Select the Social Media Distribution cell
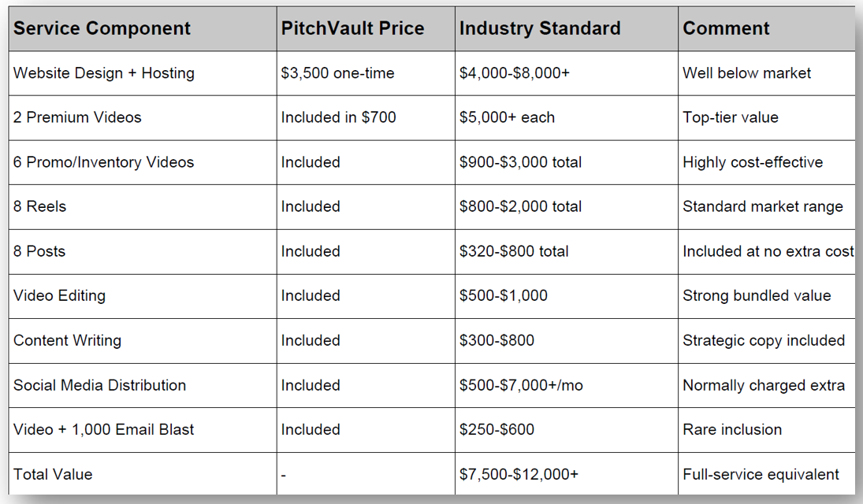The height and width of the screenshot is (504, 863). point(143,385)
